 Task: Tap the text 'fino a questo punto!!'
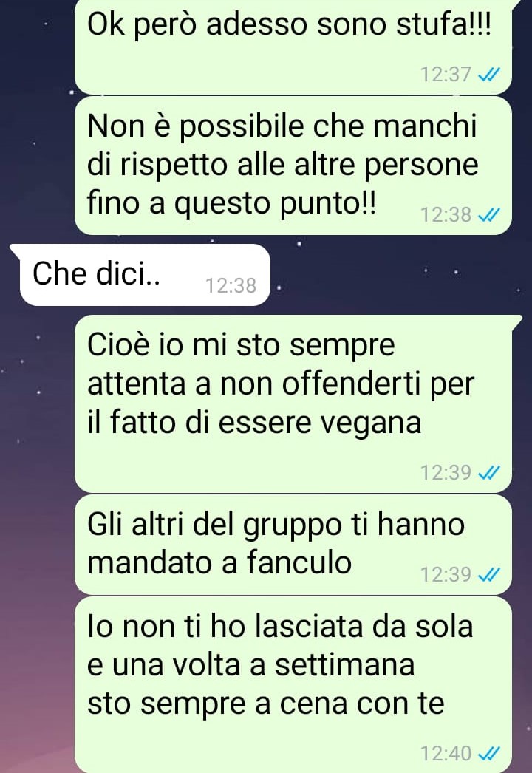[232, 204]
